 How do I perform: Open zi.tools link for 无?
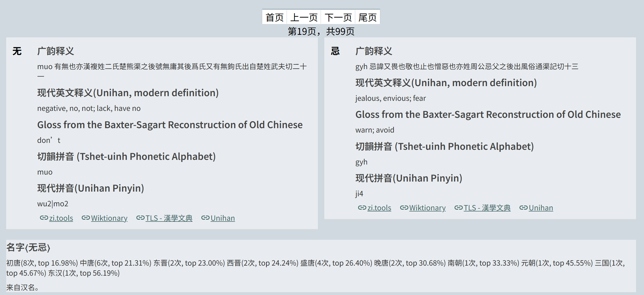[x=61, y=218]
